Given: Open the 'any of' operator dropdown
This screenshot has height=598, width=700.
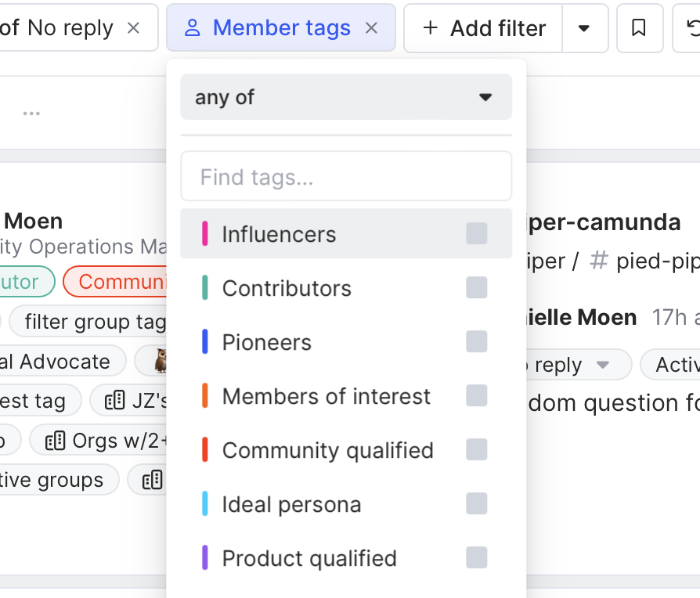Looking at the screenshot, I should tap(346, 97).
